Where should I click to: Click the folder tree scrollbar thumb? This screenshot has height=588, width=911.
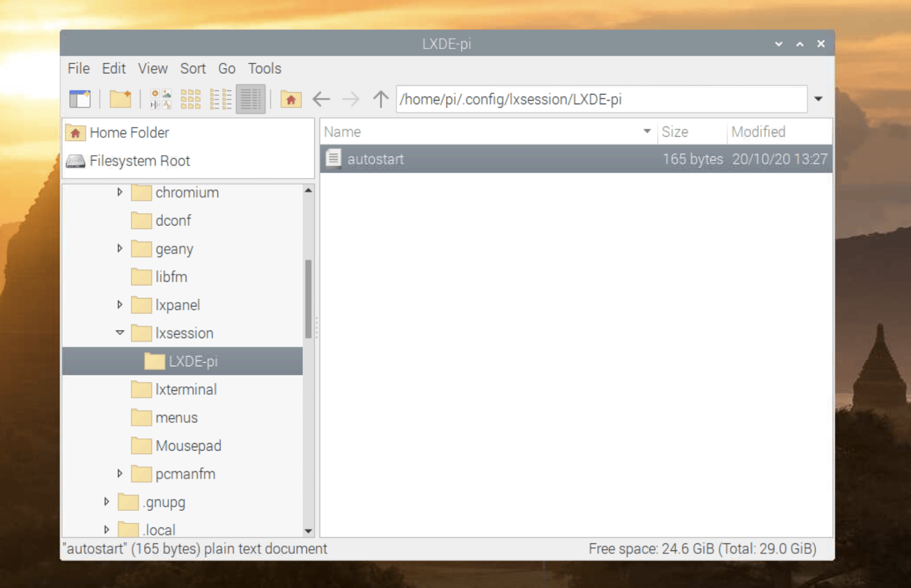tap(308, 299)
